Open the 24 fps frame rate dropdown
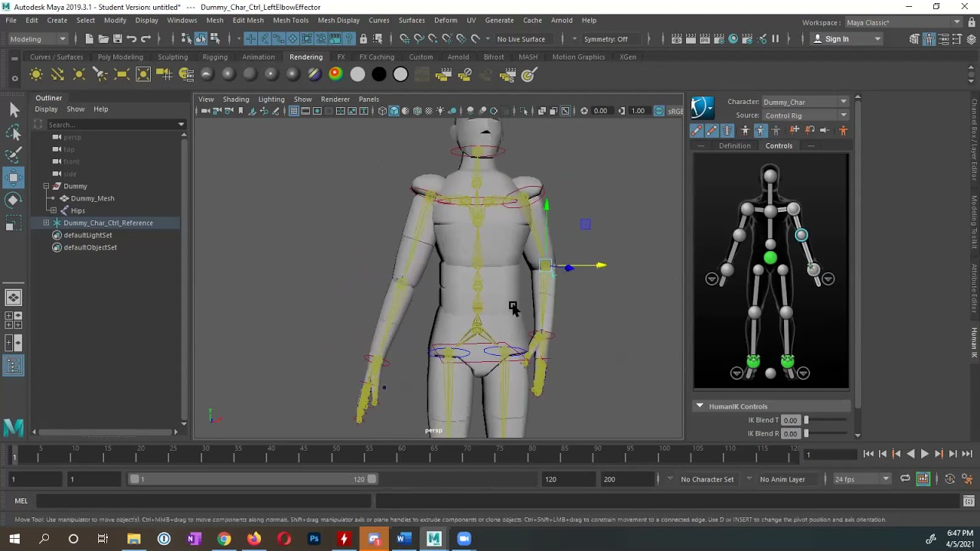Screen dimensions: 980x551 862,479
